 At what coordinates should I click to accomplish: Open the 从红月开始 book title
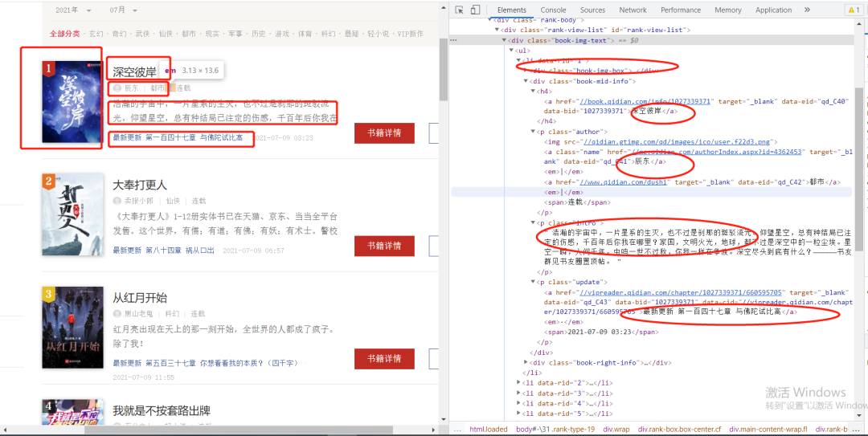[140, 298]
